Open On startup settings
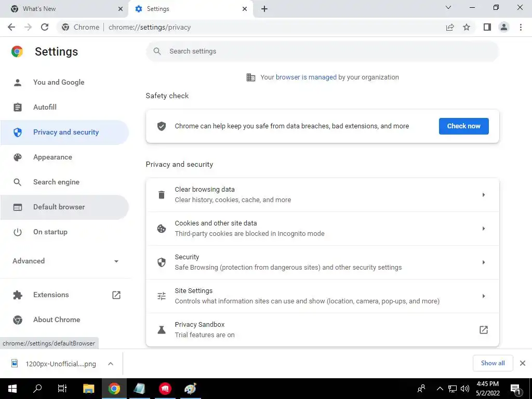532x399 pixels. coord(64,232)
